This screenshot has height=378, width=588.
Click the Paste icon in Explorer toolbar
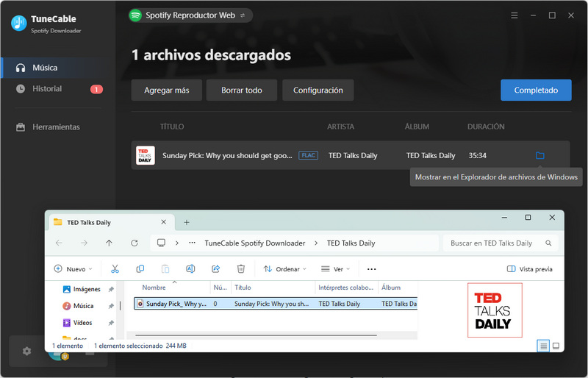click(x=165, y=268)
